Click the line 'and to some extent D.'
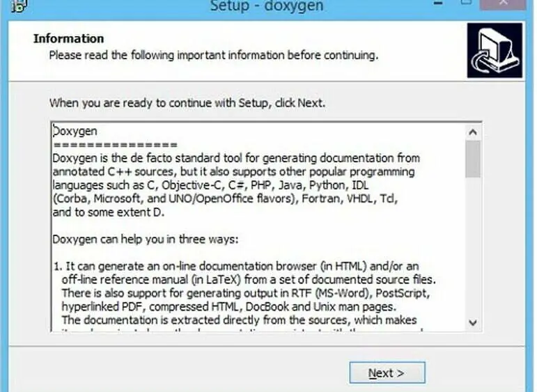 109,212
